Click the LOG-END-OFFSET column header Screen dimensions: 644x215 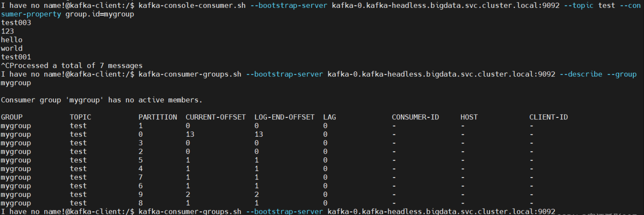(x=284, y=117)
